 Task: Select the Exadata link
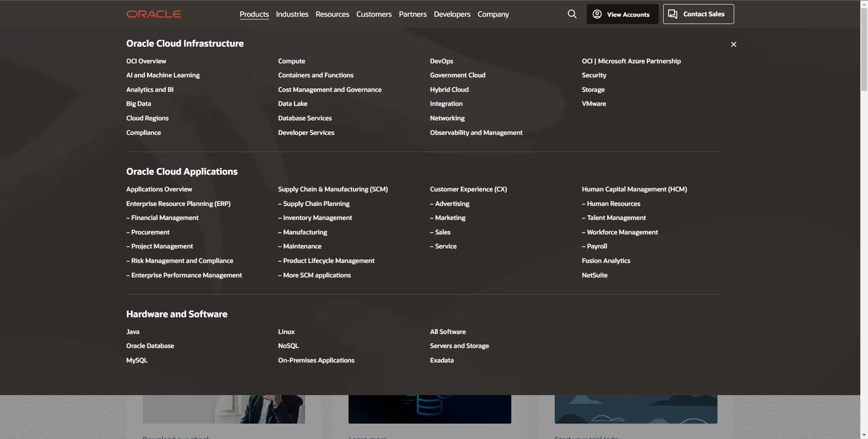pos(442,360)
